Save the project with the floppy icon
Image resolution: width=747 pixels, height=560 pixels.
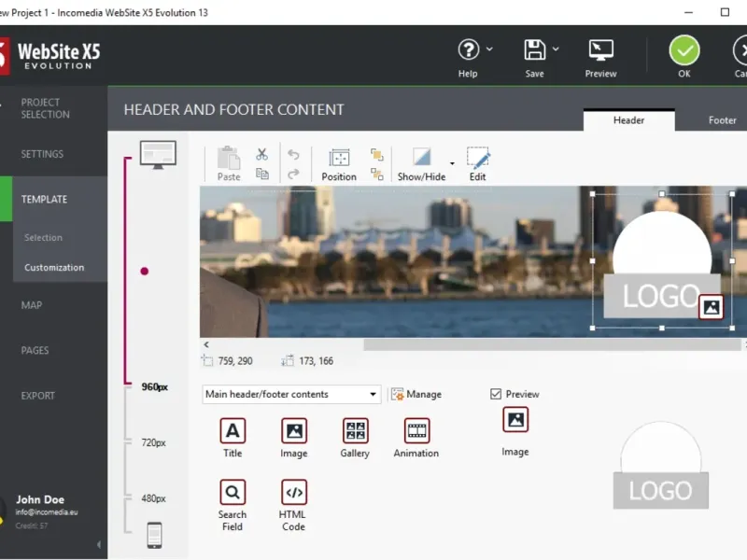(534, 49)
